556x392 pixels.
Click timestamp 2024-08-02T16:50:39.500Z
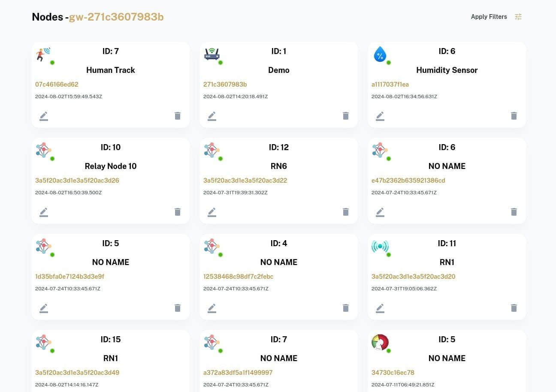(x=69, y=193)
